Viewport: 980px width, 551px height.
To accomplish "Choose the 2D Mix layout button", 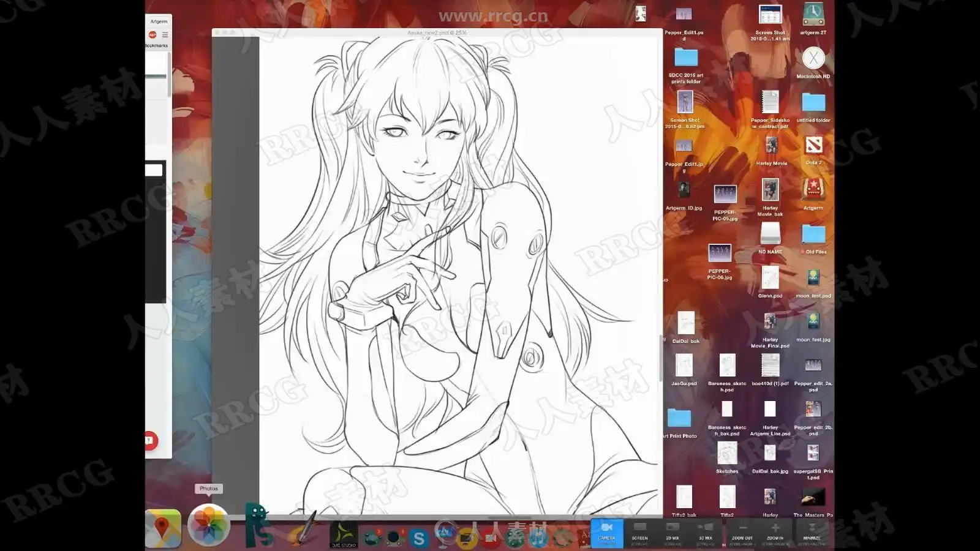I will [x=673, y=533].
